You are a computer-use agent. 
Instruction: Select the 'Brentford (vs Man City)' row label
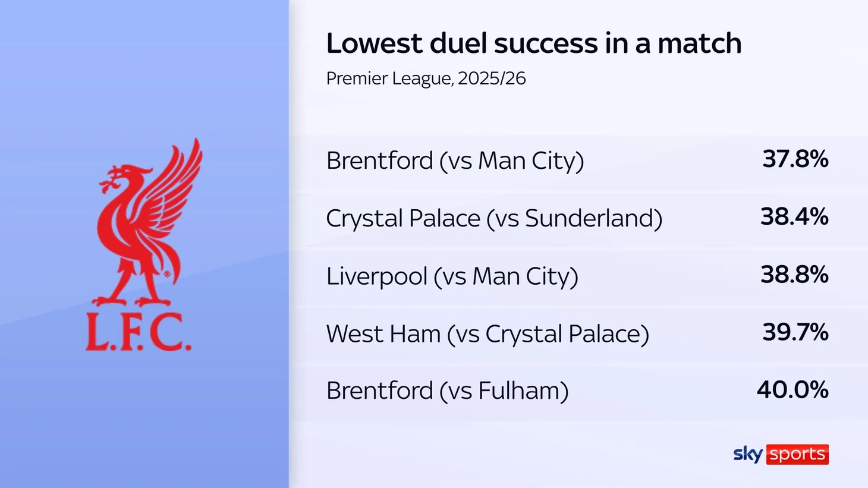coord(455,160)
